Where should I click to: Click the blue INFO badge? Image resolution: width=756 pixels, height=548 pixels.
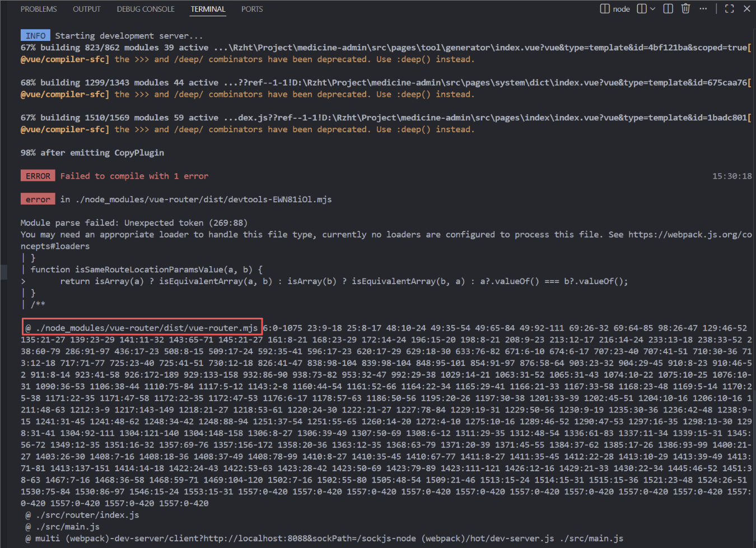(x=35, y=36)
